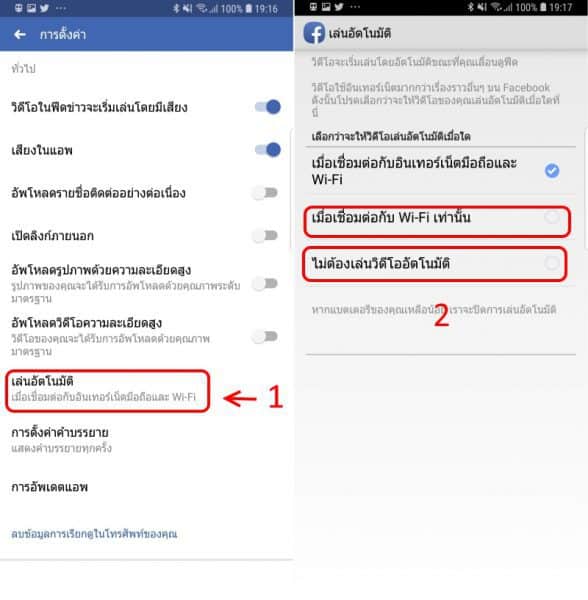Turn on the เปิดลิงก์ภายนอก switch
The height and width of the screenshot is (600, 588).
(265, 235)
